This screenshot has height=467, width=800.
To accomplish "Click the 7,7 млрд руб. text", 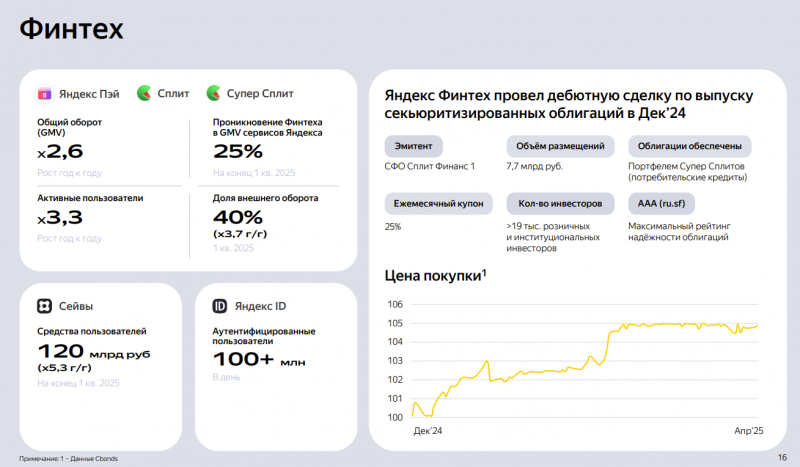I will coord(535,166).
